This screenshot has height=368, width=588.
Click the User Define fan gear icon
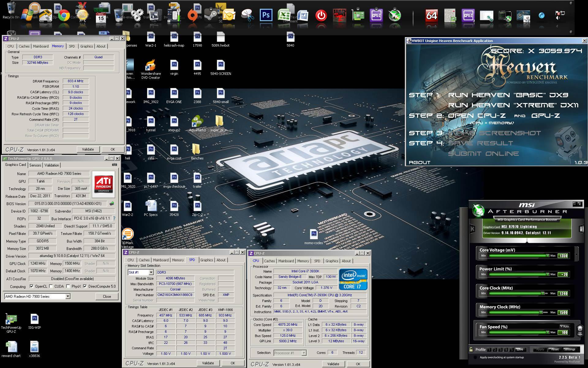coord(580,330)
